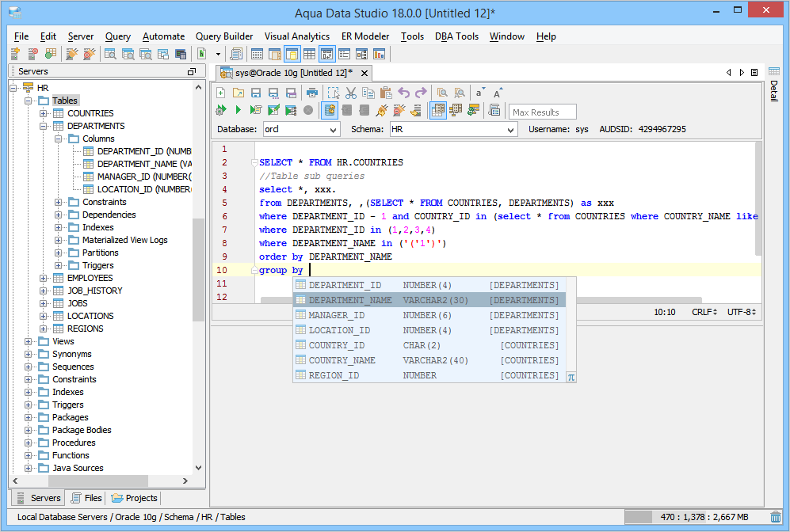Open the Database combo box showing orcl
Image resolution: width=790 pixels, height=532 pixels.
[301, 129]
